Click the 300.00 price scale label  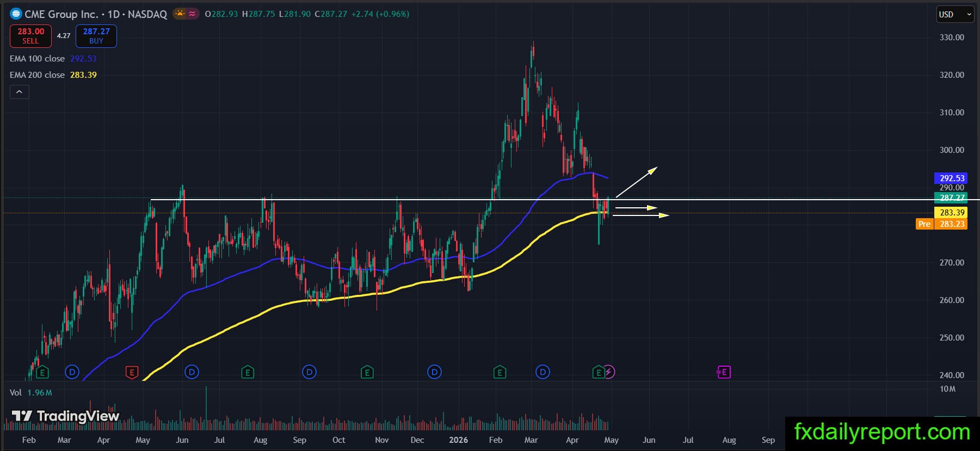tap(952, 150)
